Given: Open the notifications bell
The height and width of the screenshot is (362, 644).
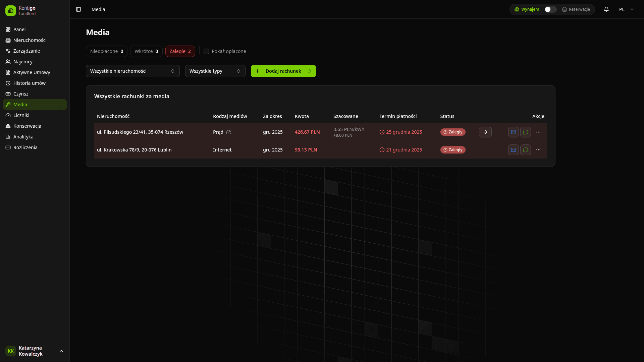Looking at the screenshot, I should pyautogui.click(x=606, y=9).
